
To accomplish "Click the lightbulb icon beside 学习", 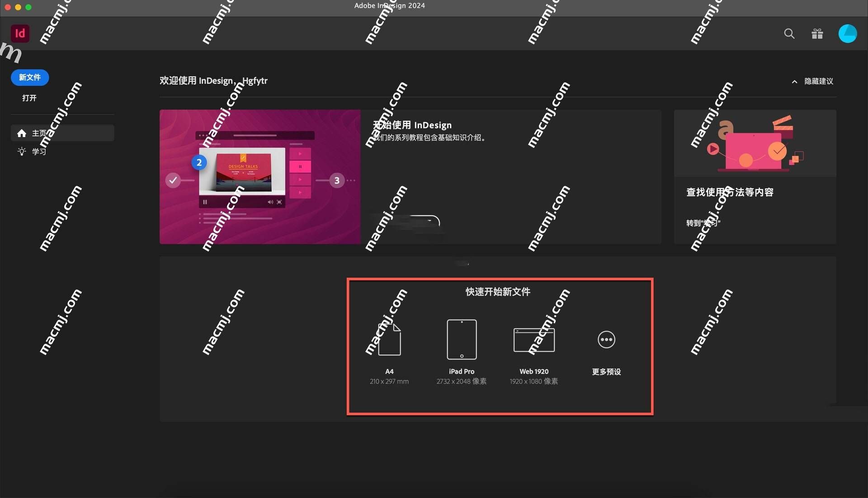I will pos(22,151).
